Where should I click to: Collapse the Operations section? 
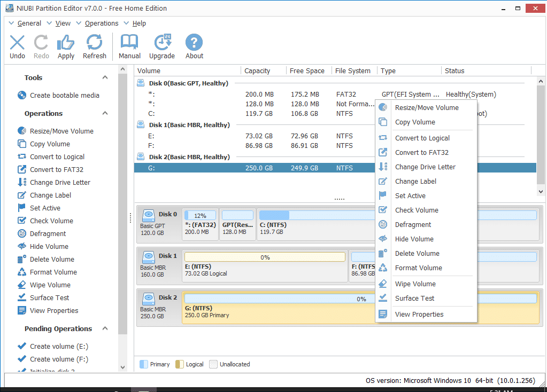click(x=105, y=113)
